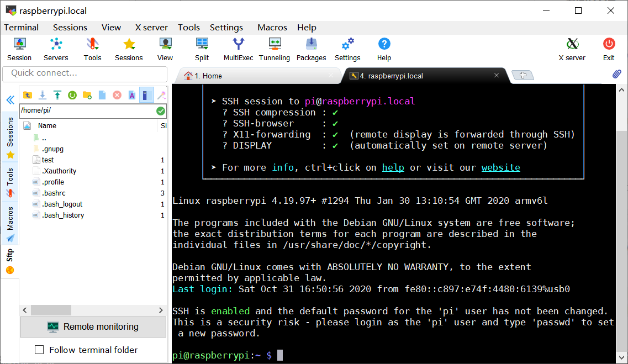
Task: Click the View toolbar icon
Action: (165, 49)
